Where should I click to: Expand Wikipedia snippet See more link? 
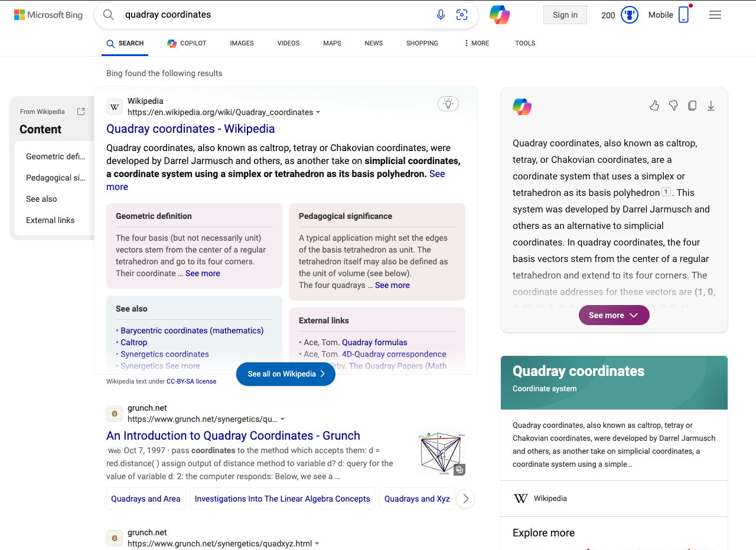click(x=437, y=173)
